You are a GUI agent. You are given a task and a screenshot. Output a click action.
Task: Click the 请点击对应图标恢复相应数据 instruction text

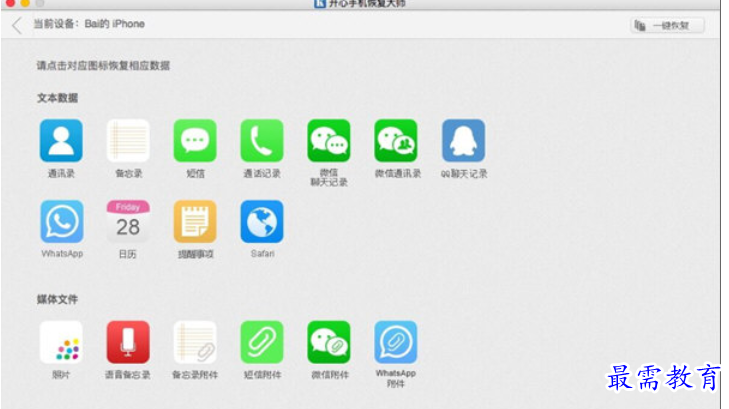tap(103, 66)
